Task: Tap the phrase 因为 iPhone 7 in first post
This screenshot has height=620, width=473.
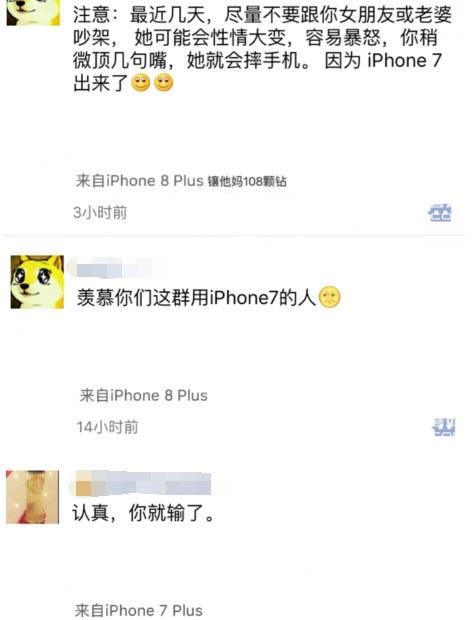Action: [383, 60]
